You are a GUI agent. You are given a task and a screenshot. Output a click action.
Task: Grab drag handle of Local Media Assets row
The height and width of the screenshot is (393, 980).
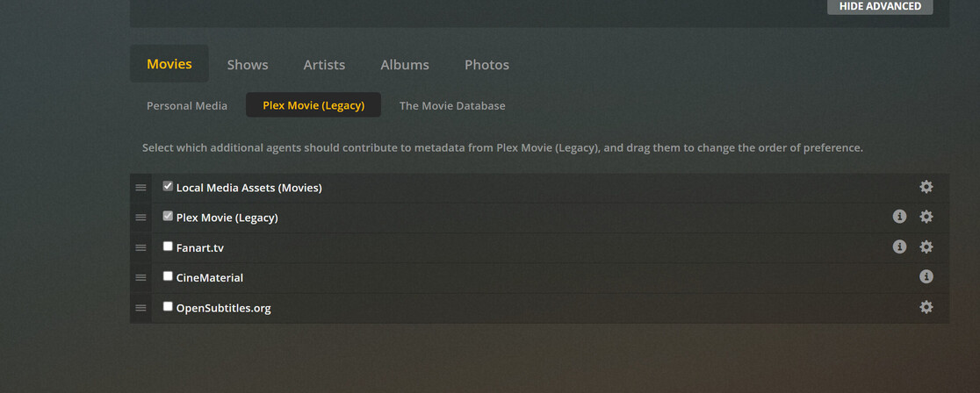click(141, 188)
